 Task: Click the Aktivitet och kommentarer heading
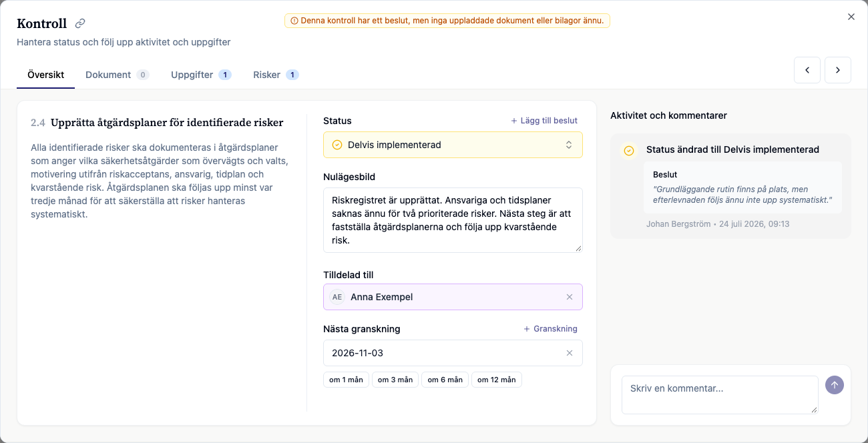coord(668,115)
